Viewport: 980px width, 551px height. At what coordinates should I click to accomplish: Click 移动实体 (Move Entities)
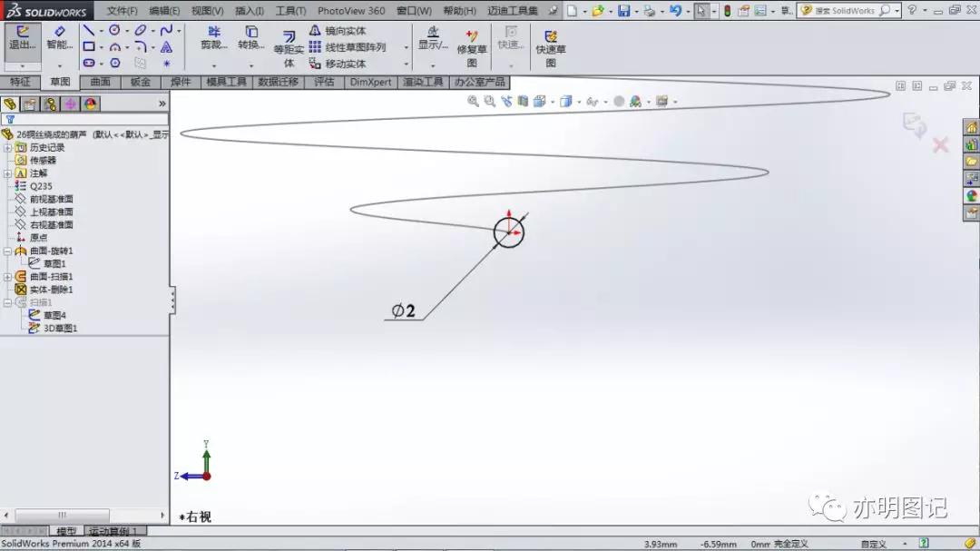(x=338, y=64)
